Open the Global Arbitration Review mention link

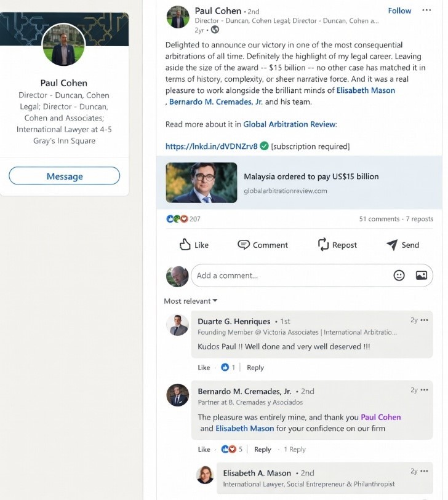pyautogui.click(x=289, y=124)
